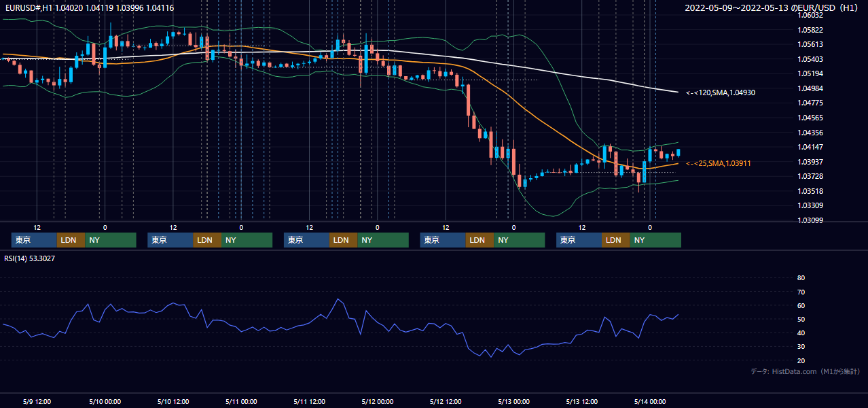Click the RSI(14) 53.3027 indicator label
The height and width of the screenshot is (408, 868).
tap(30, 258)
